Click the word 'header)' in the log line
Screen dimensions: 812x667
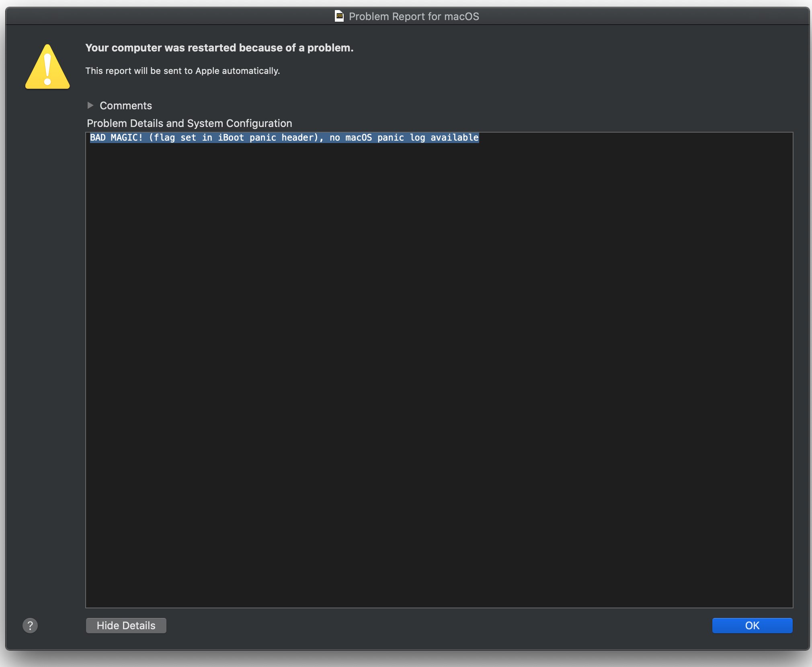pyautogui.click(x=301, y=138)
